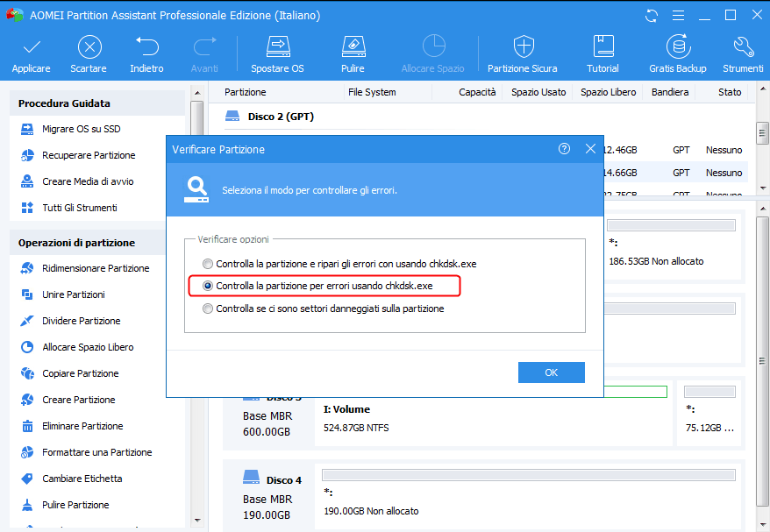Click the 12.46GB partition row

[675, 150]
